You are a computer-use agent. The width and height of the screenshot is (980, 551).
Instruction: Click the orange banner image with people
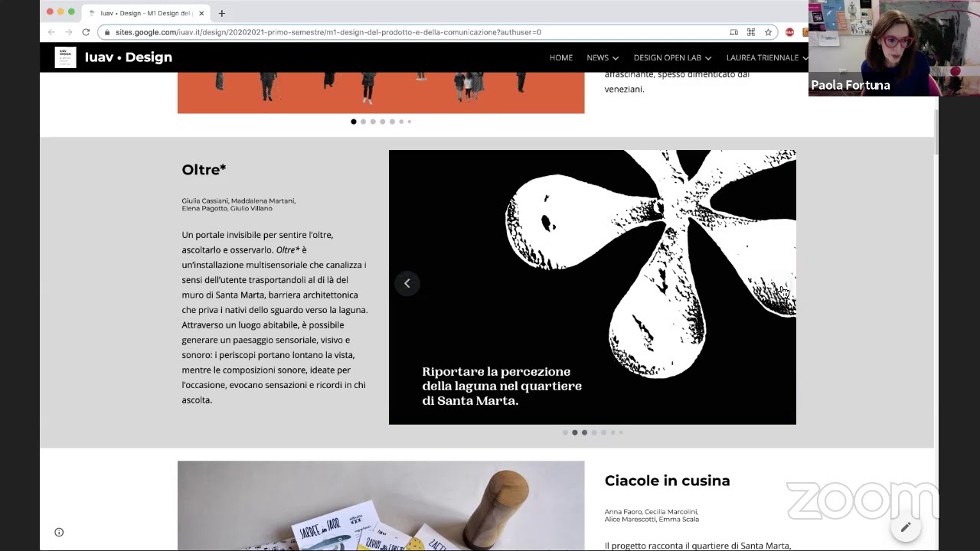point(381,93)
